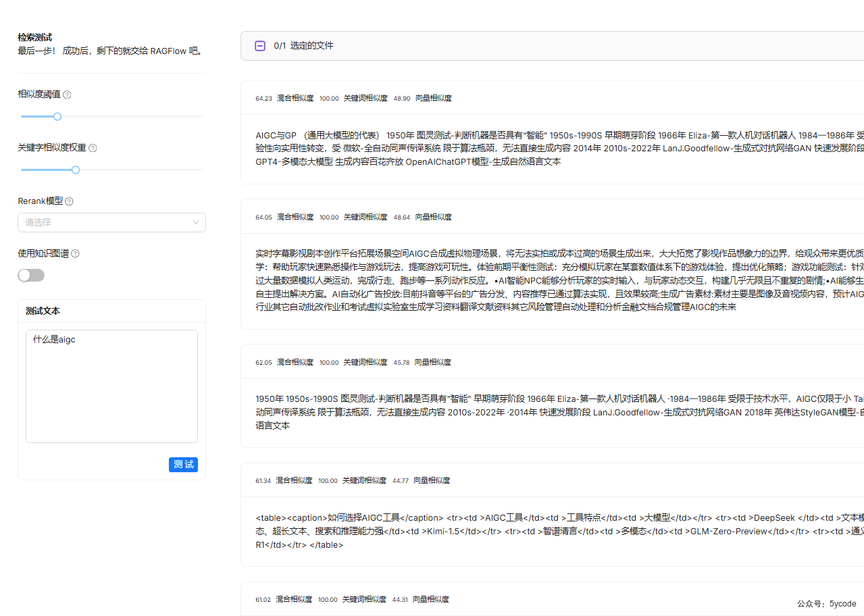The width and height of the screenshot is (864, 616).
Task: Click the 61.02 混合相似度 score
Action: pos(284,599)
